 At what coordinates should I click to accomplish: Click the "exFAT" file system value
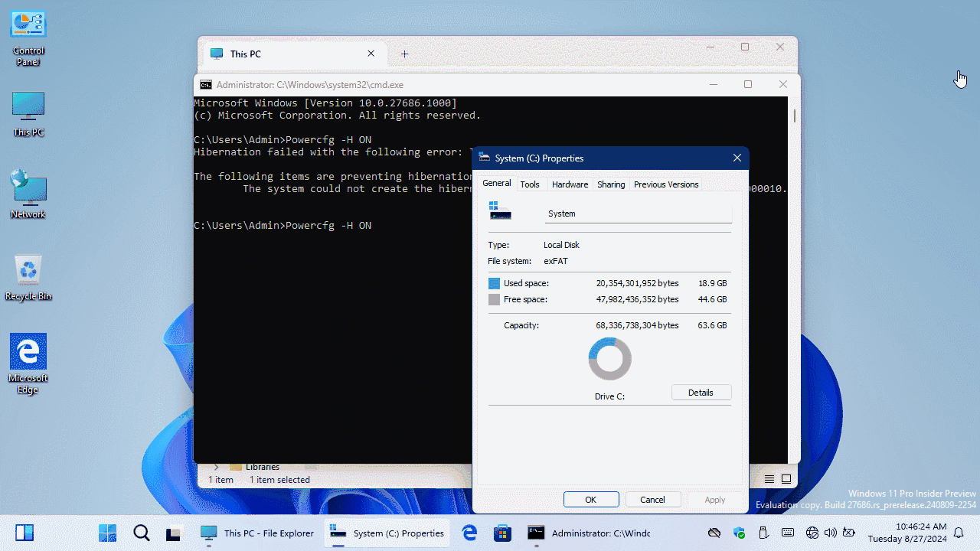point(556,262)
